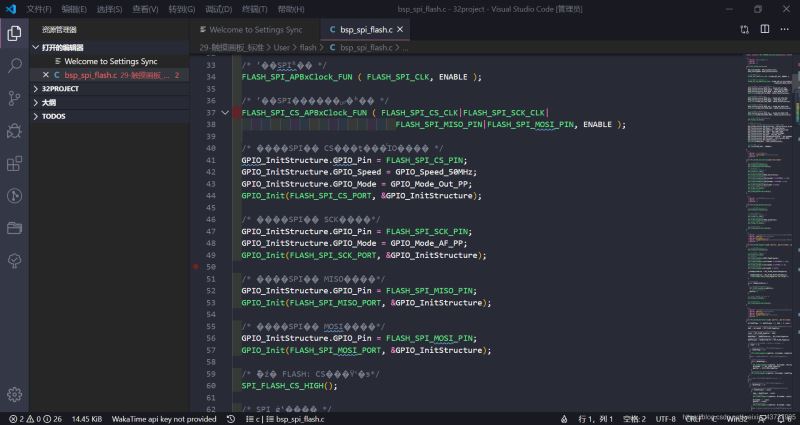This screenshot has height=425, width=800.
Task: Open the Problems panel from the errors and warnings counter
Action: click(35, 419)
